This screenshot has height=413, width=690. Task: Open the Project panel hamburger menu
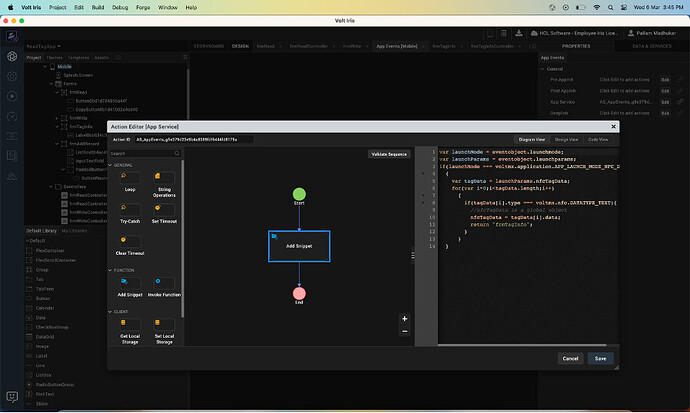(185, 58)
